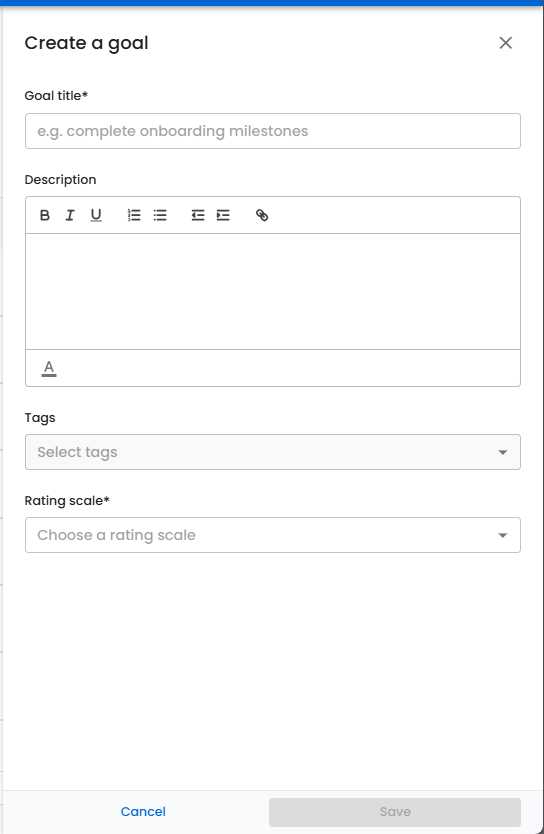Open the Select tags dropdown
Image resolution: width=544 pixels, height=834 pixels.
tap(273, 452)
